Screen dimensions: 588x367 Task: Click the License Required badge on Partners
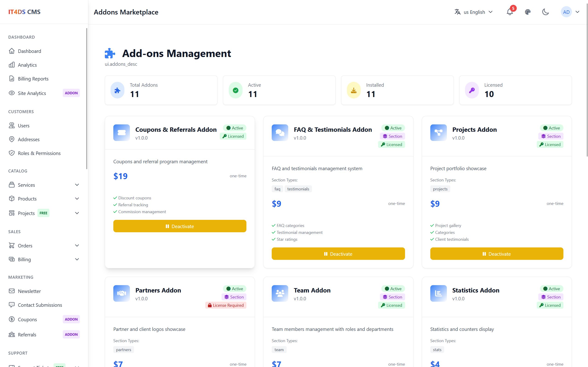point(225,305)
